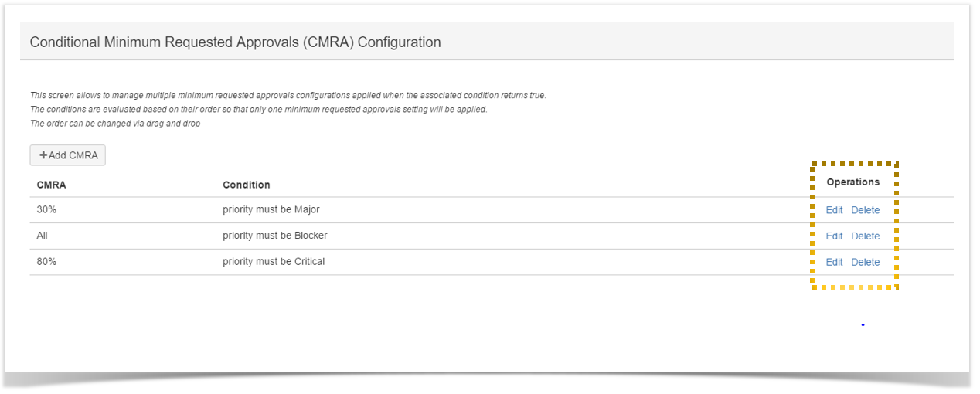Click the plus icon on Add CMRA
The image size is (980, 394).
coord(43,155)
